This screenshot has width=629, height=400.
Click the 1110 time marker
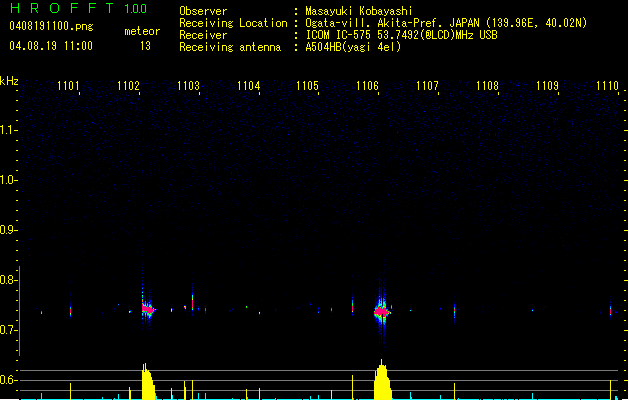pos(607,86)
